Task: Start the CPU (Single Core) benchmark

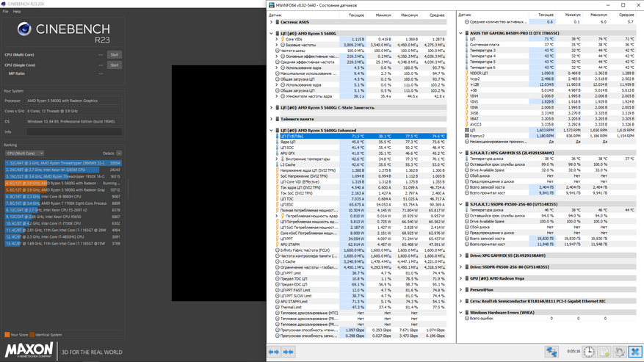Action: [114, 65]
